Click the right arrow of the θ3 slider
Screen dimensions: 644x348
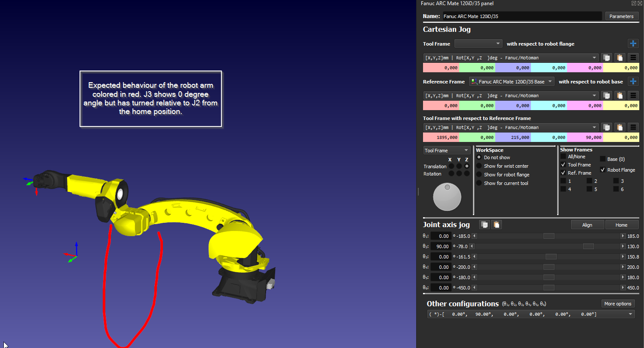[x=623, y=257]
